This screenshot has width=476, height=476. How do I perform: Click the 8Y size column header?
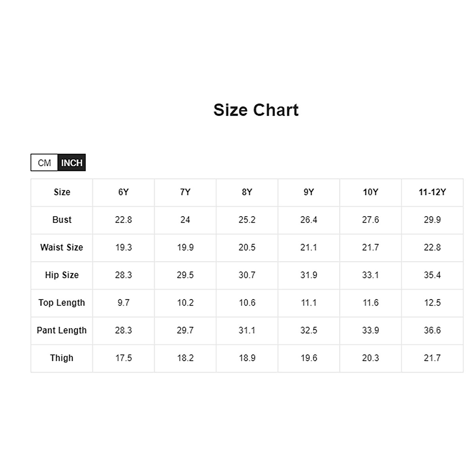pyautogui.click(x=247, y=192)
